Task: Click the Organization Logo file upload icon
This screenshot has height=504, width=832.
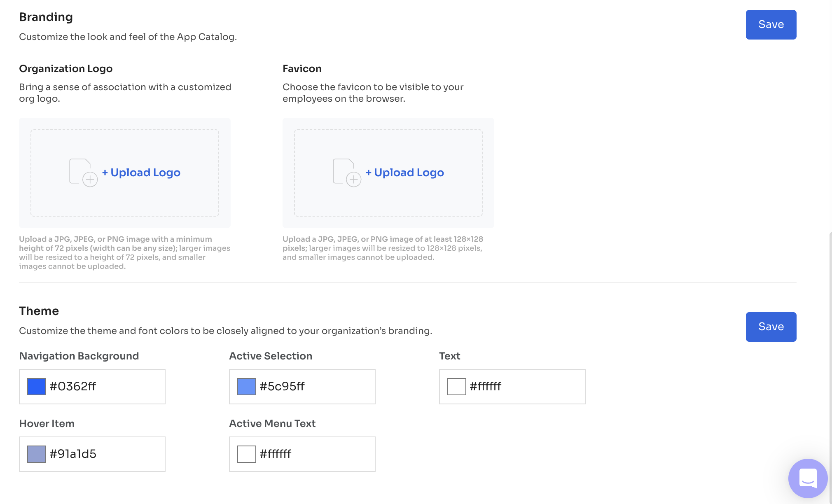Action: click(x=83, y=173)
